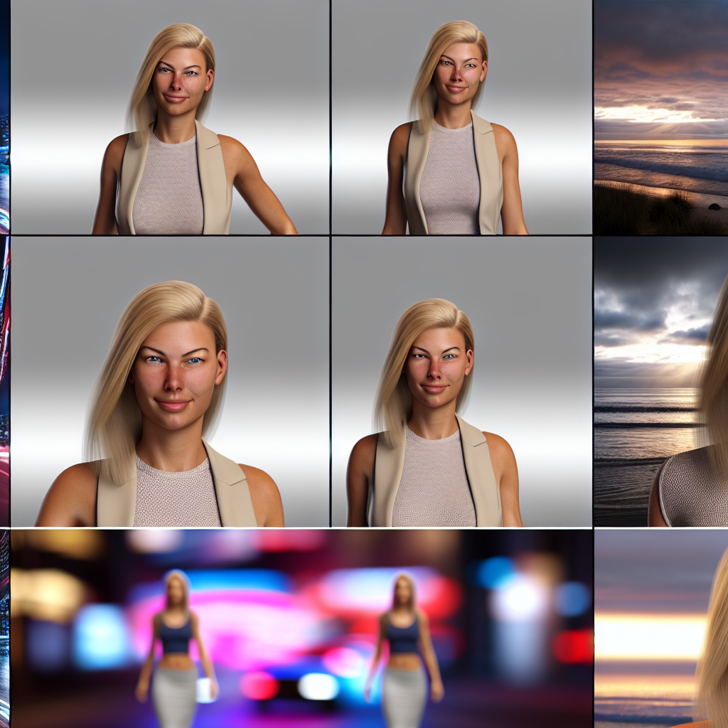Select the middle-right portrait with beige vest
The height and width of the screenshot is (728, 728).
(461, 381)
